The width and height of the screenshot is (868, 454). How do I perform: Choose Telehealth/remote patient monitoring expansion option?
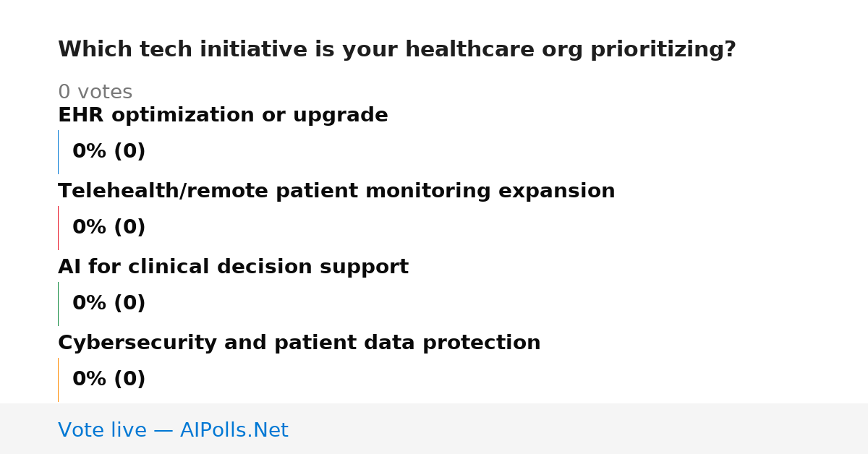coord(336,191)
